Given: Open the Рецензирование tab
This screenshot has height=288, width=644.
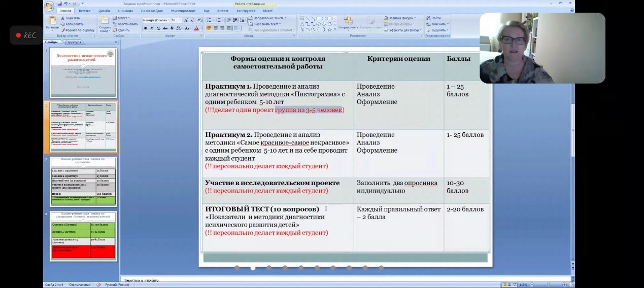Looking at the screenshot, I should point(183,11).
